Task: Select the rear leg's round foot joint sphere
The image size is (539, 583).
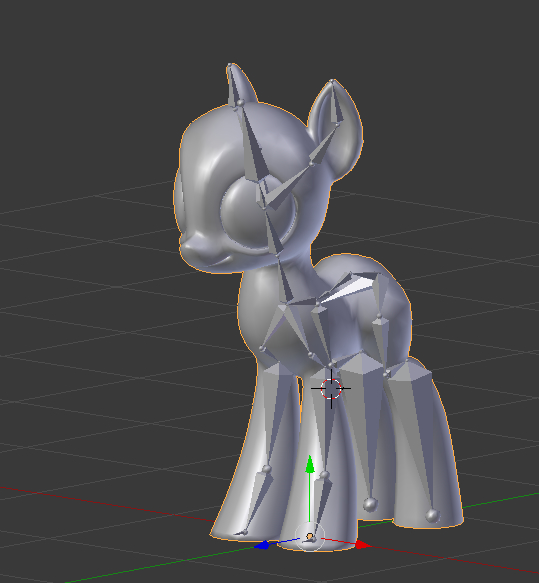Action: [432, 515]
